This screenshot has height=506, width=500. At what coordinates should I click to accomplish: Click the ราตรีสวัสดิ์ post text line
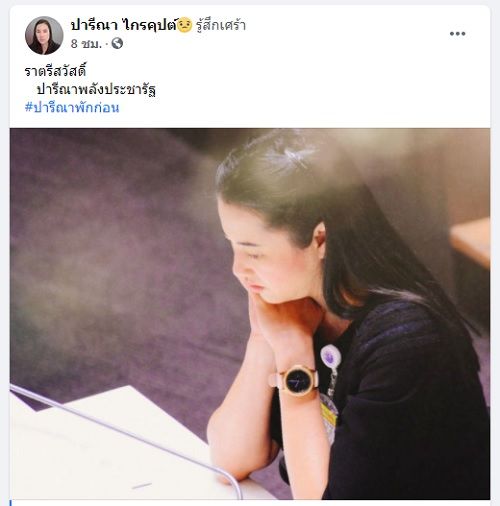(x=55, y=71)
